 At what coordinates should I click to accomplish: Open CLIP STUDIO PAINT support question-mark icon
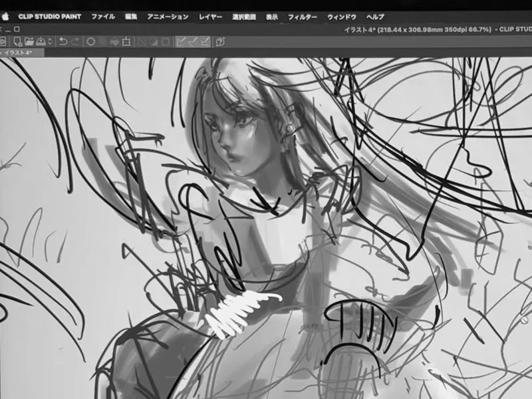coord(220,42)
